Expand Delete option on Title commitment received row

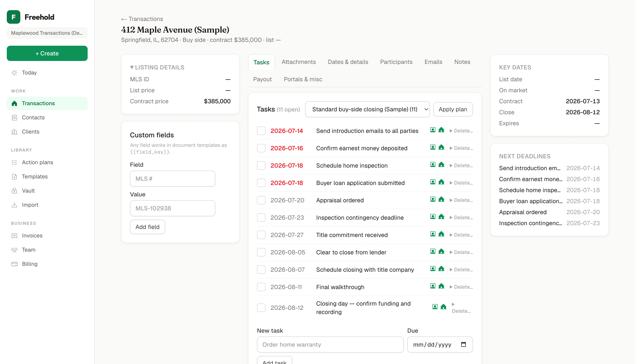461,235
